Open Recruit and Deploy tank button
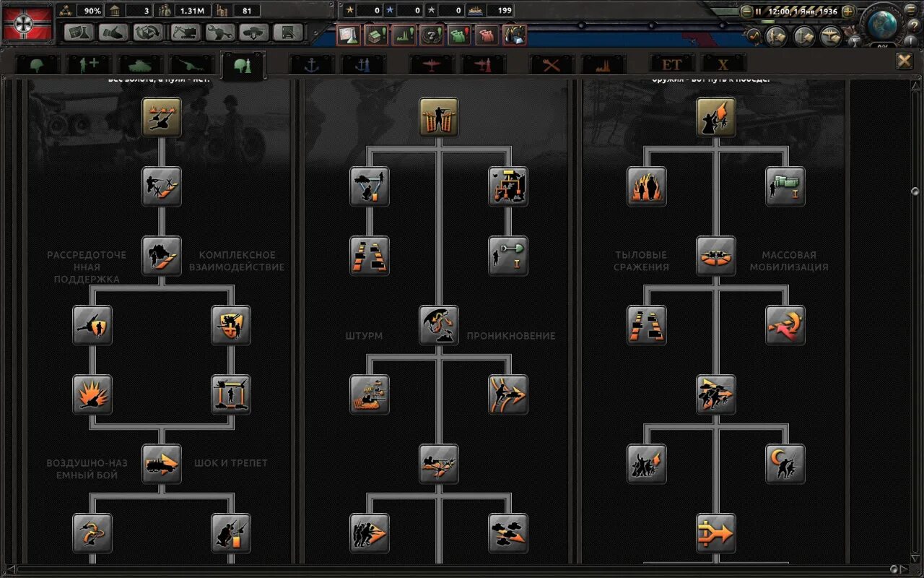 click(255, 33)
